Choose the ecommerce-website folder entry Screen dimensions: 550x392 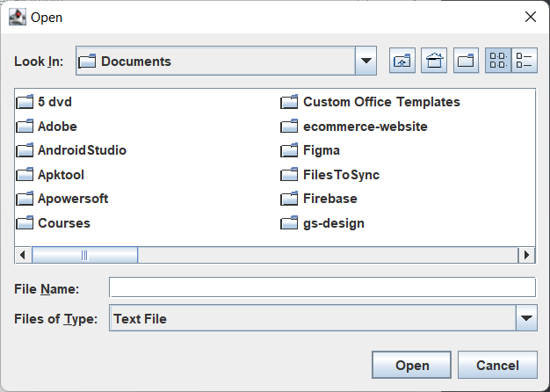365,127
